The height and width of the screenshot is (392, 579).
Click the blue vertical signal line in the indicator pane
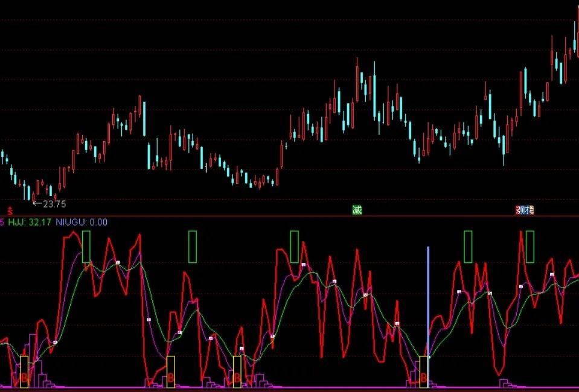(428, 317)
